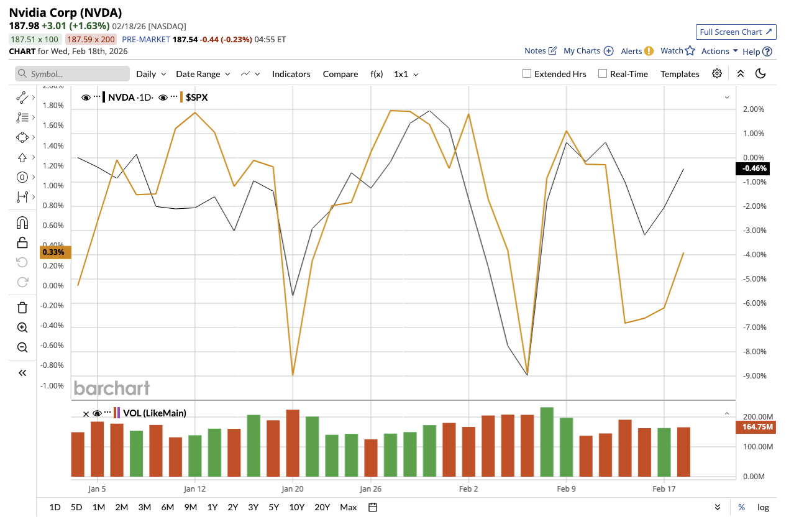This screenshot has height=532, width=799.
Task: Delete drawings with the trash icon
Action: pyautogui.click(x=22, y=308)
